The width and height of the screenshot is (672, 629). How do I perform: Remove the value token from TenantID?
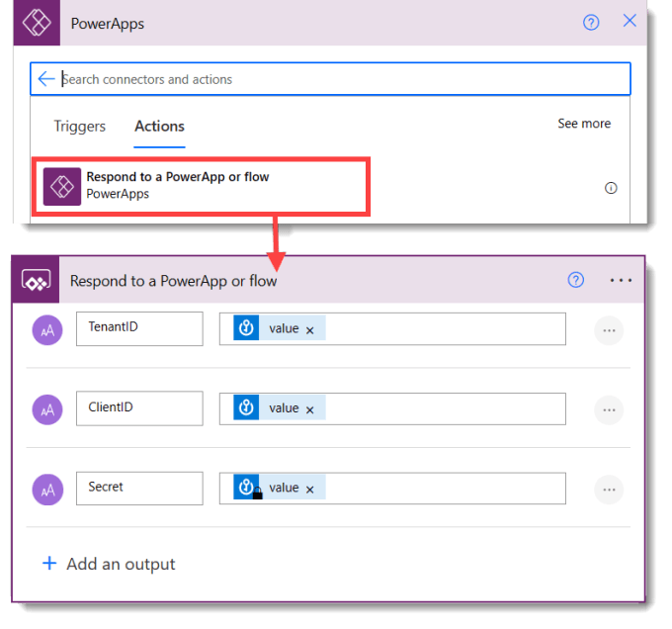[310, 330]
